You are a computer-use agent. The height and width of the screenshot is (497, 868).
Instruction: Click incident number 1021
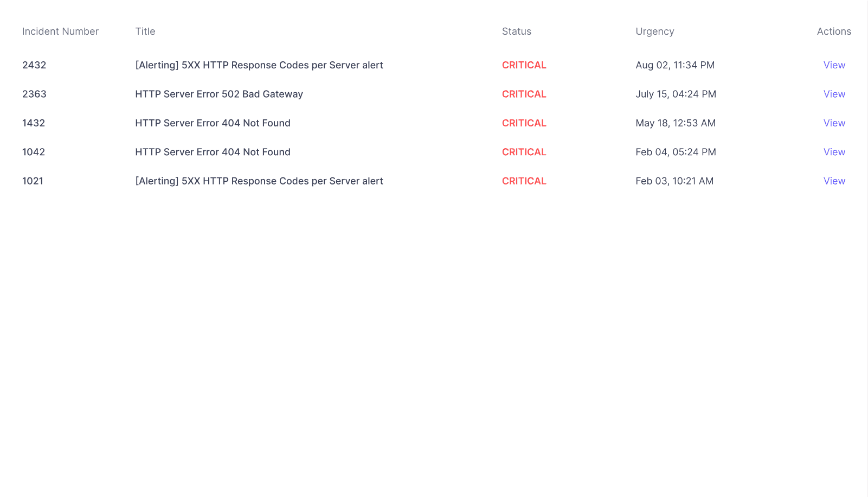coord(33,181)
